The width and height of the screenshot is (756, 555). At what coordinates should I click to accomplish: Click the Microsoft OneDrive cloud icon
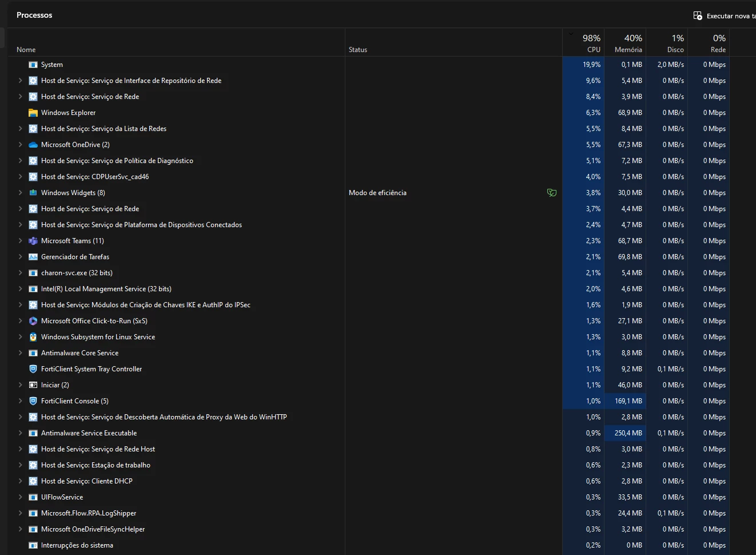pos(33,145)
